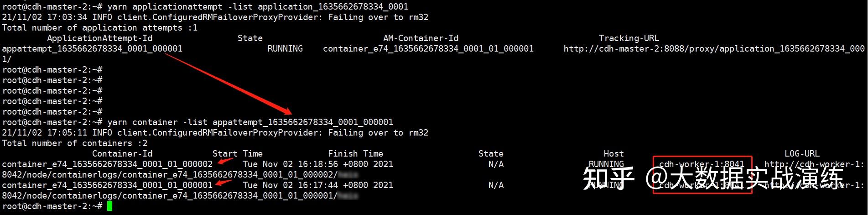Click the Tracking-URL column header
Screen dimensions: 868x215
pos(629,38)
